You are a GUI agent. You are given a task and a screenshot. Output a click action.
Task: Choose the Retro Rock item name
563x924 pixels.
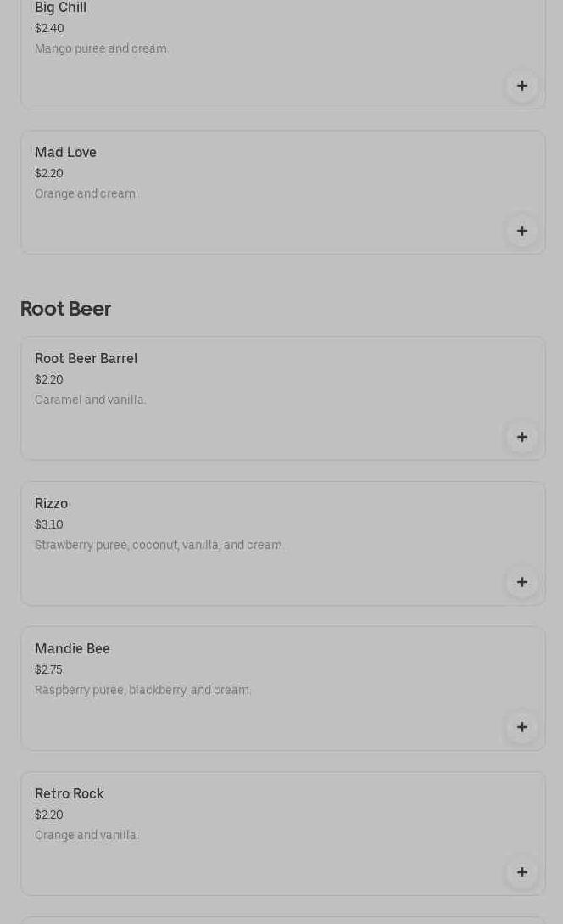coord(70,794)
